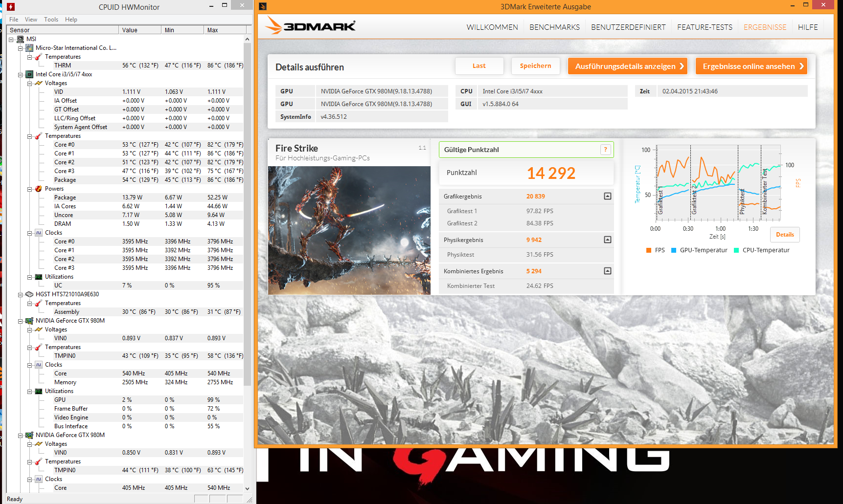The image size is (843, 504).
Task: Click the Speichern button
Action: pyautogui.click(x=535, y=66)
